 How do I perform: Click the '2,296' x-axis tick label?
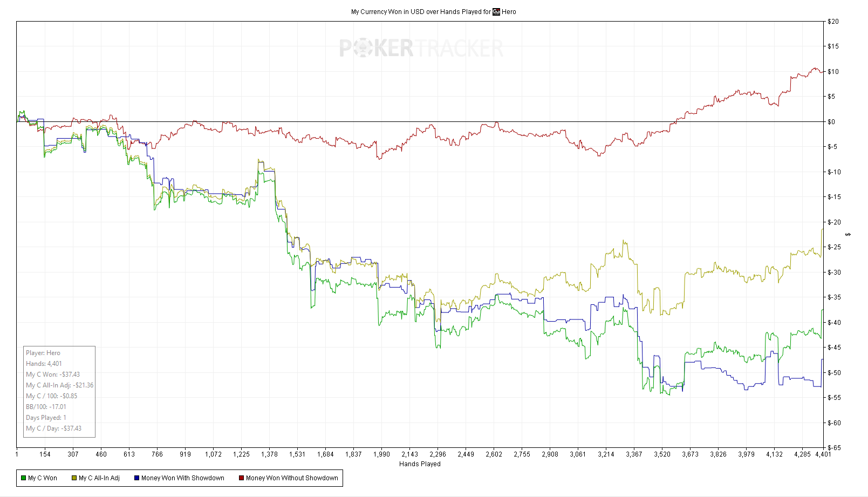click(x=438, y=454)
